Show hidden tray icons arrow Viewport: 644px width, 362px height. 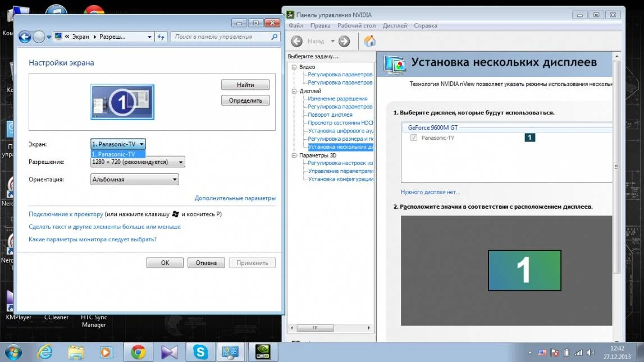[x=530, y=352]
